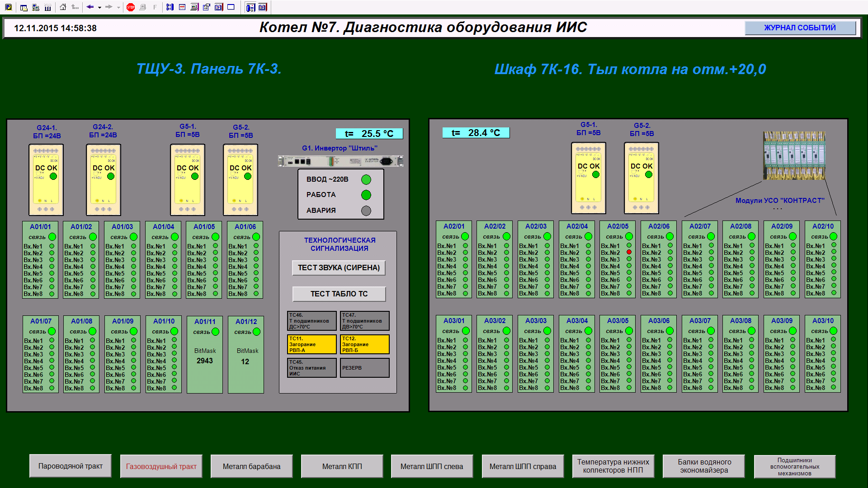The width and height of the screenshot is (868, 488).
Task: Click the ВВОД ~220В green indicator
Action: pos(366,179)
